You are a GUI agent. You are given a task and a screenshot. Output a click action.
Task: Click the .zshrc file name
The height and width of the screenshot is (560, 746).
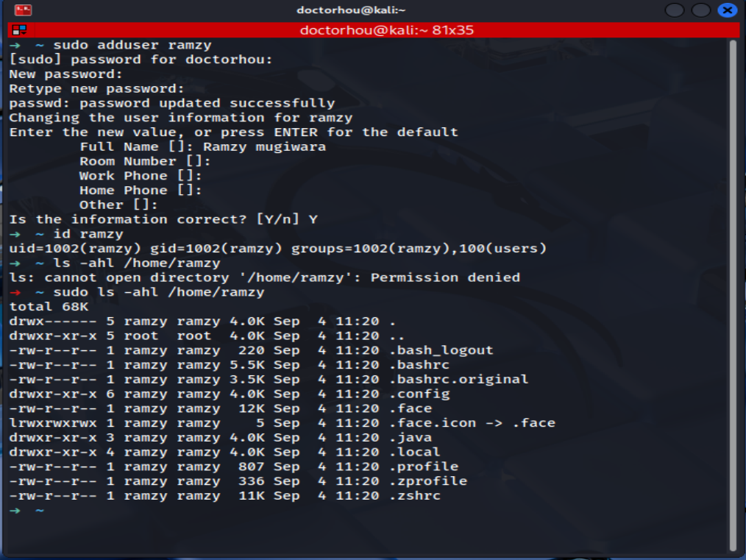click(415, 496)
